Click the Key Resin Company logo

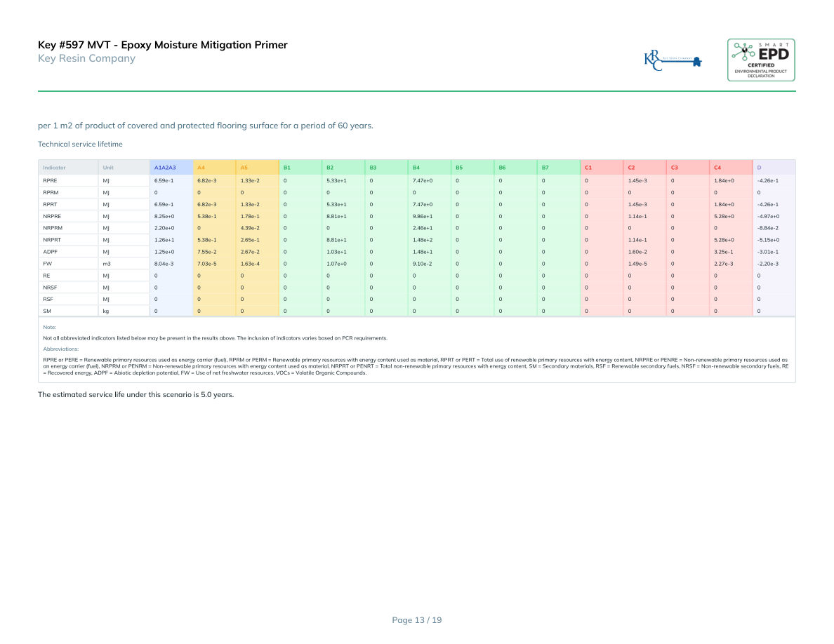[673, 60]
